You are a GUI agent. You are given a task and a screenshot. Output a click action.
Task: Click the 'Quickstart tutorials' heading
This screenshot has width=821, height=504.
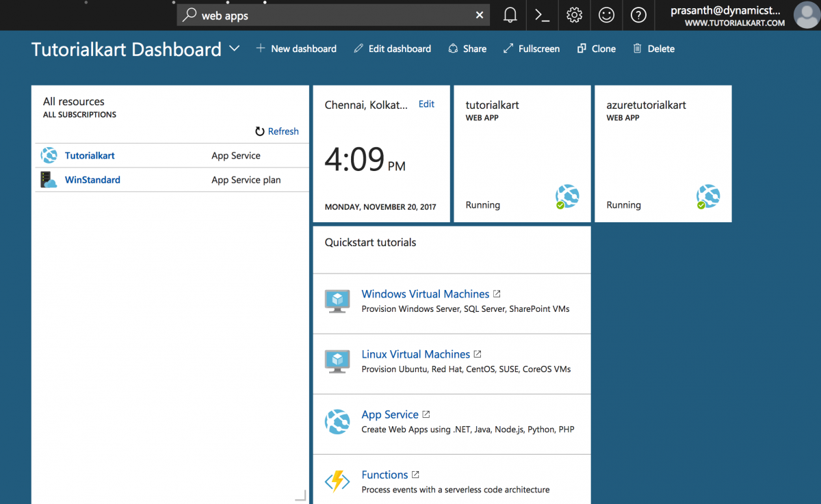pyautogui.click(x=370, y=243)
